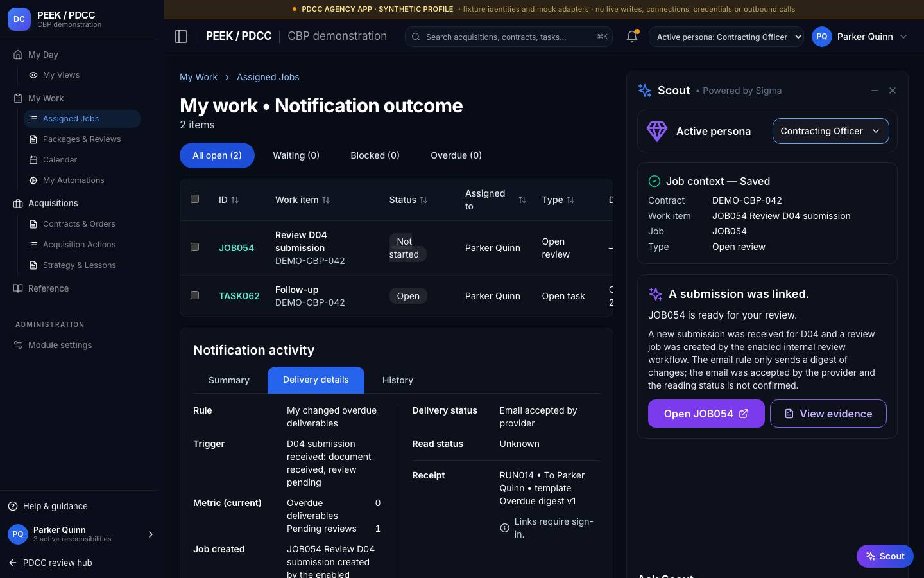The height and width of the screenshot is (578, 924).
Task: Sort by Type column icon
Action: [x=570, y=200]
